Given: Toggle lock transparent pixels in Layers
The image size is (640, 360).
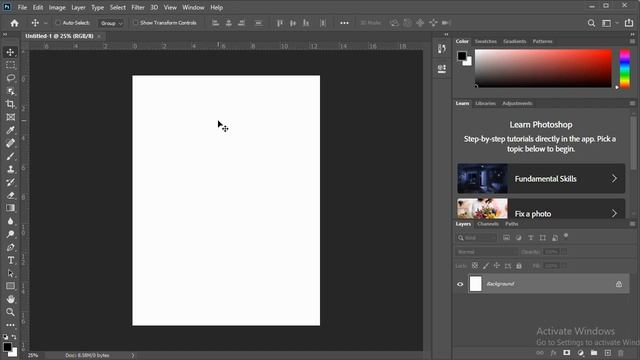Looking at the screenshot, I should click(x=475, y=266).
